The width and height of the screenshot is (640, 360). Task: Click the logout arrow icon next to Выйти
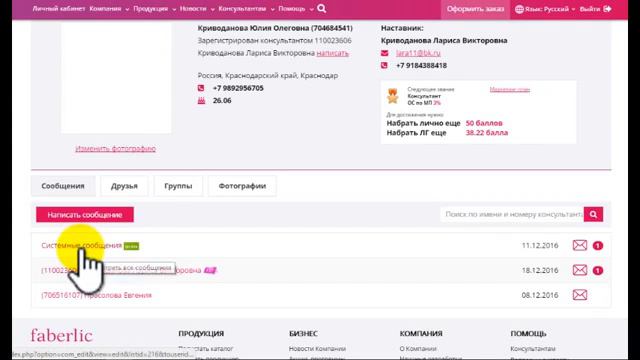pyautogui.click(x=607, y=9)
